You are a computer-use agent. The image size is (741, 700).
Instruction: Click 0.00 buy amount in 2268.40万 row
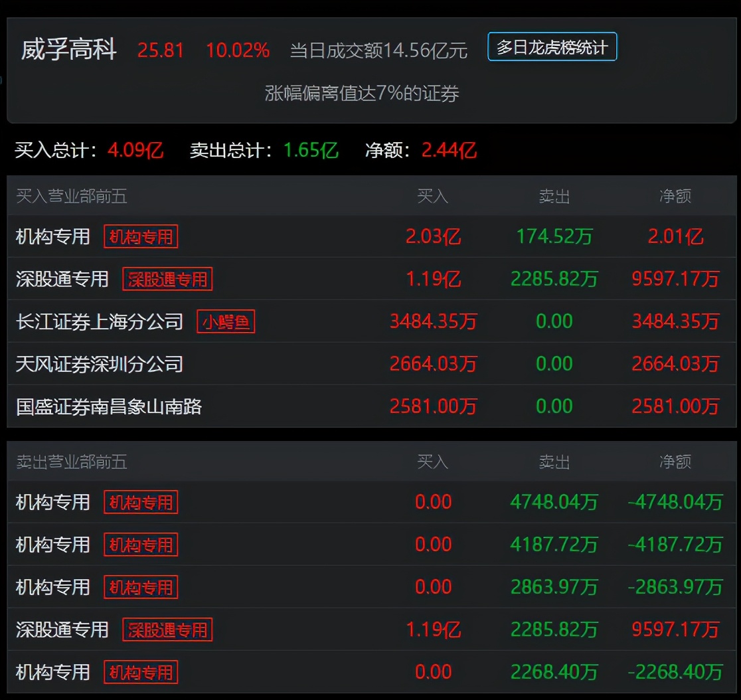pyautogui.click(x=434, y=672)
